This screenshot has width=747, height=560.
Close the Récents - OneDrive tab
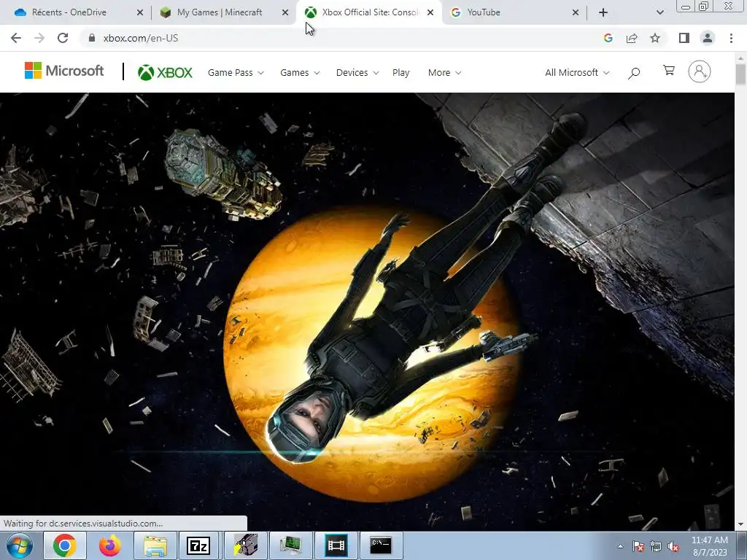point(140,12)
